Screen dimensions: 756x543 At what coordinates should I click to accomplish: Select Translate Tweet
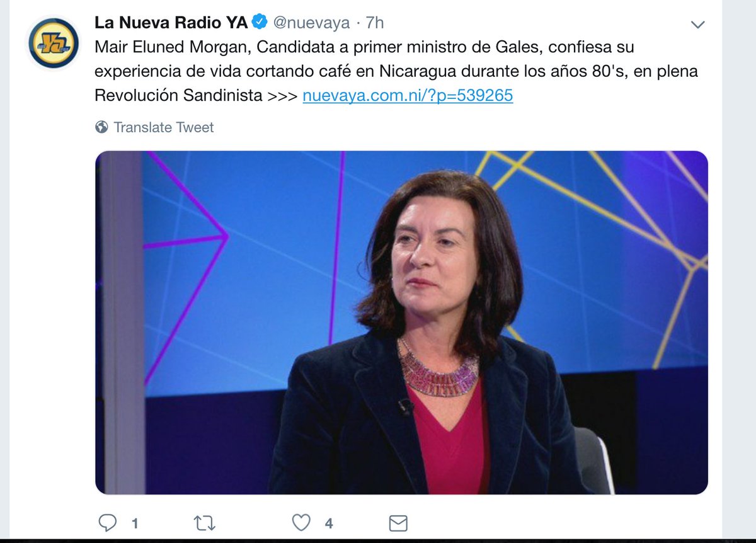pyautogui.click(x=163, y=127)
